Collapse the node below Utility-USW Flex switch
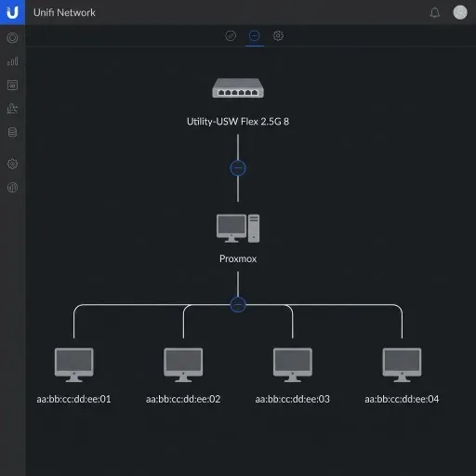Image resolution: width=476 pixels, height=476 pixels. pyautogui.click(x=238, y=168)
